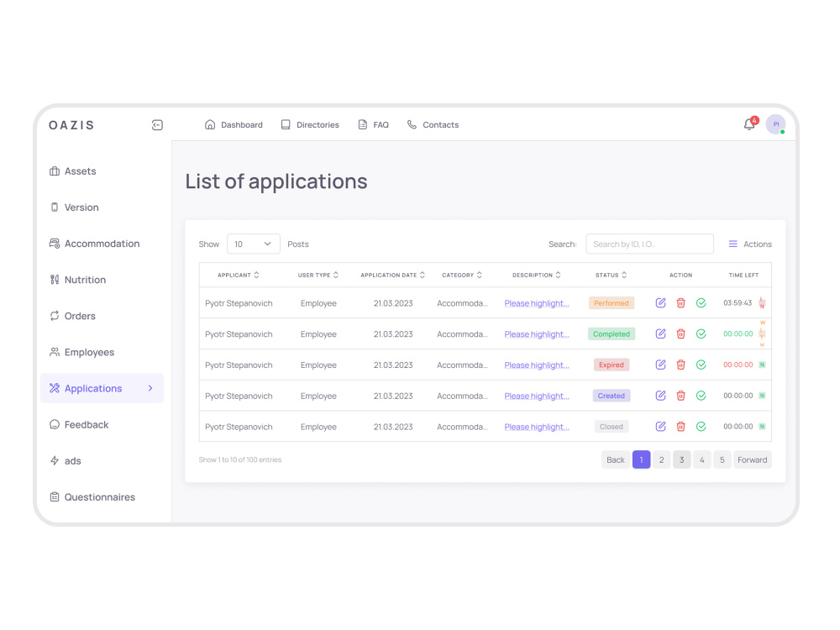Open the Actions menu
This screenshot has height=630, width=840.
750,244
